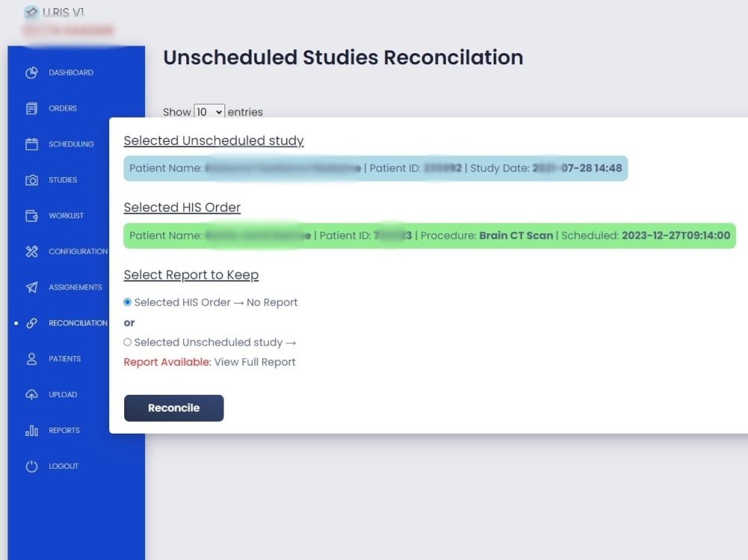
Task: Select the 'Selected HIS Order → No Report' radio
Action: click(x=128, y=302)
